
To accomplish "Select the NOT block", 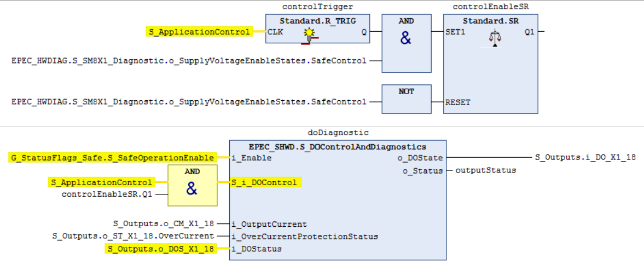I will pos(407,99).
